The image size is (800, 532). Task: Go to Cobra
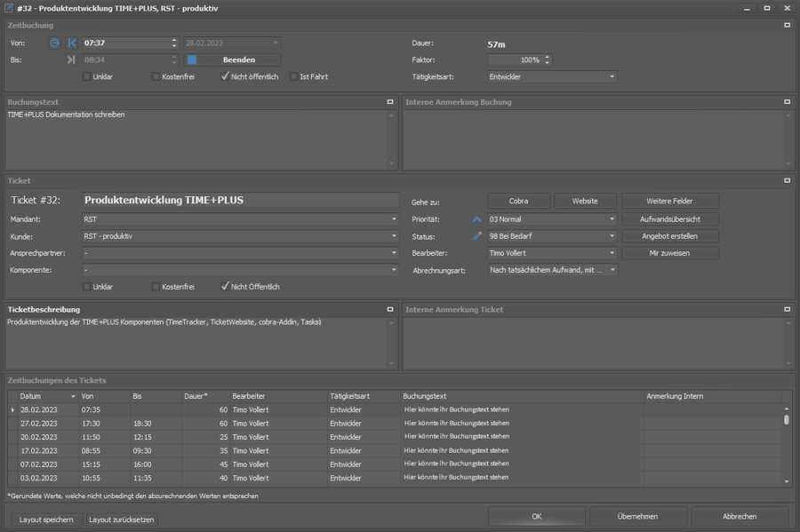519,201
